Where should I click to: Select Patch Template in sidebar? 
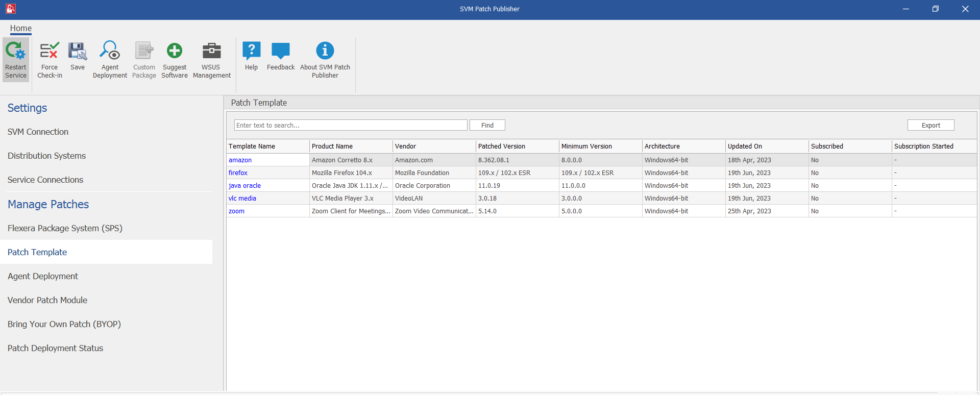point(106,252)
